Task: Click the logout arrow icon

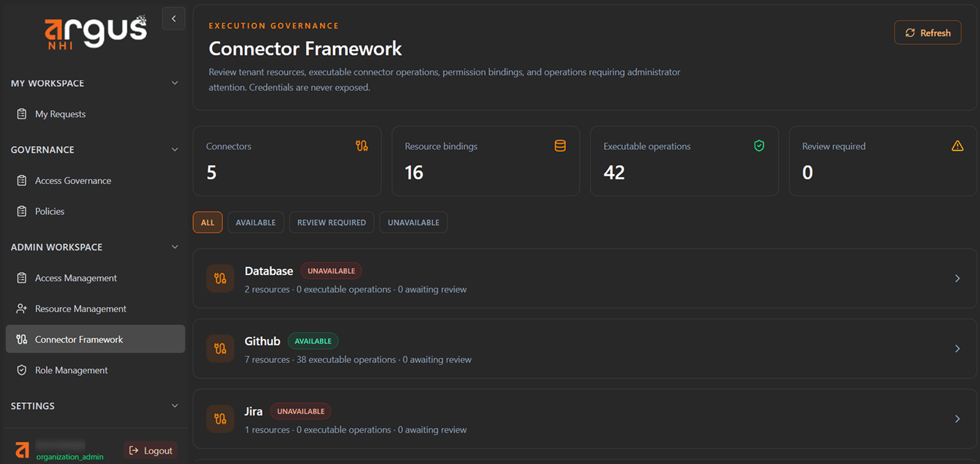Action: point(134,451)
